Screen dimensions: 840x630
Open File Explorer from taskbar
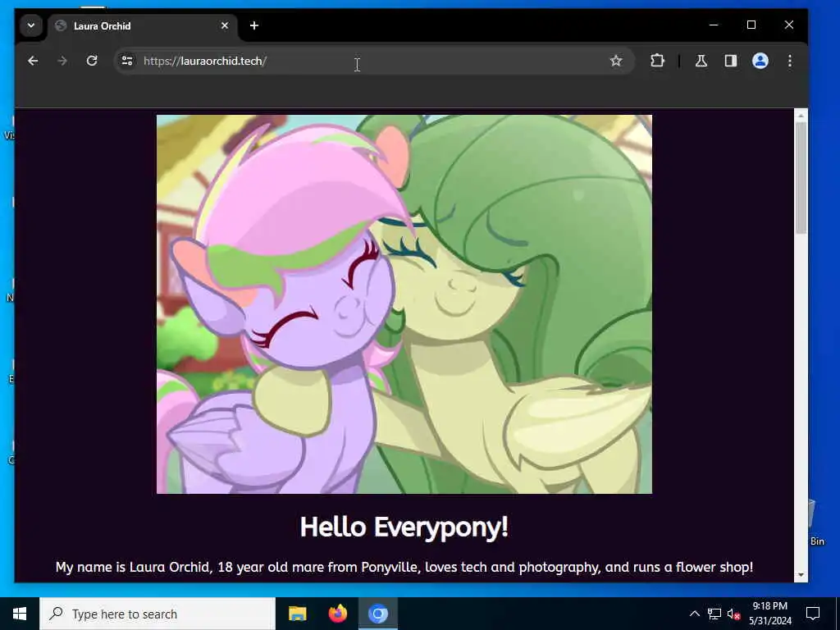(x=297, y=614)
